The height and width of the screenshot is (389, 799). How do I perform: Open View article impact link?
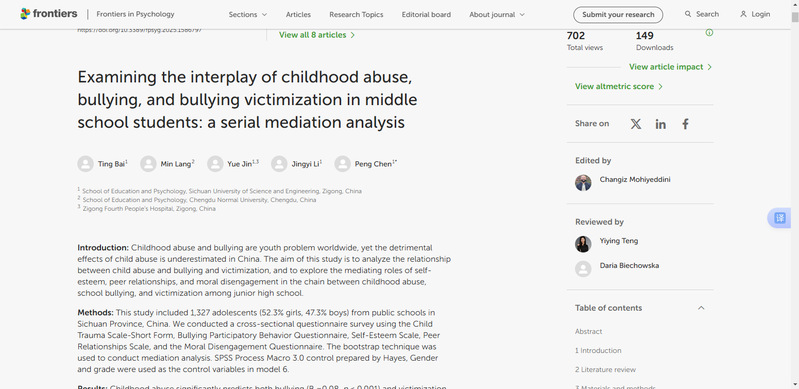click(671, 67)
